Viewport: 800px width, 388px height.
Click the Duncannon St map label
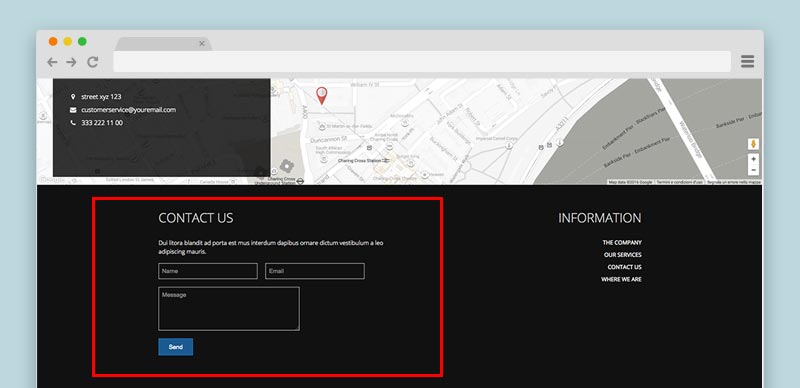329,138
